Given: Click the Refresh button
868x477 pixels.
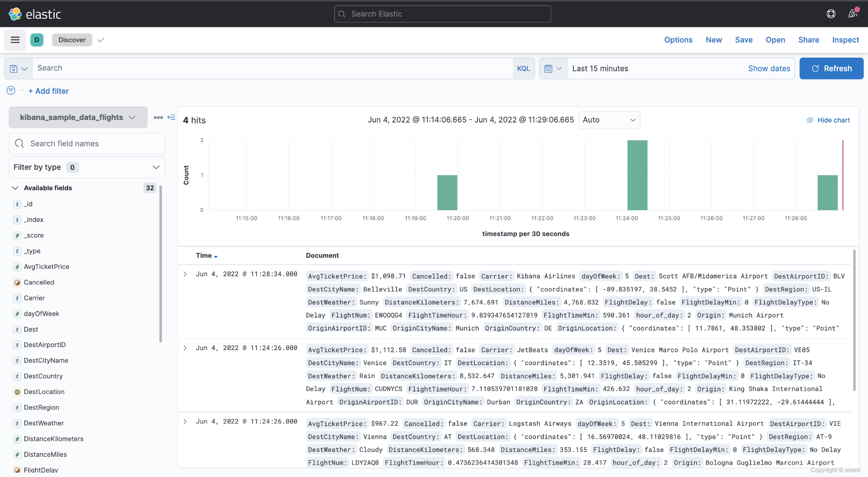Looking at the screenshot, I should click(x=832, y=69).
